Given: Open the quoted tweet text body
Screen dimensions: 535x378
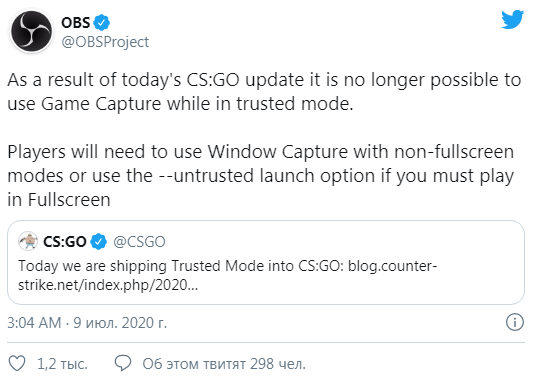Looking at the screenshot, I should (x=227, y=275).
